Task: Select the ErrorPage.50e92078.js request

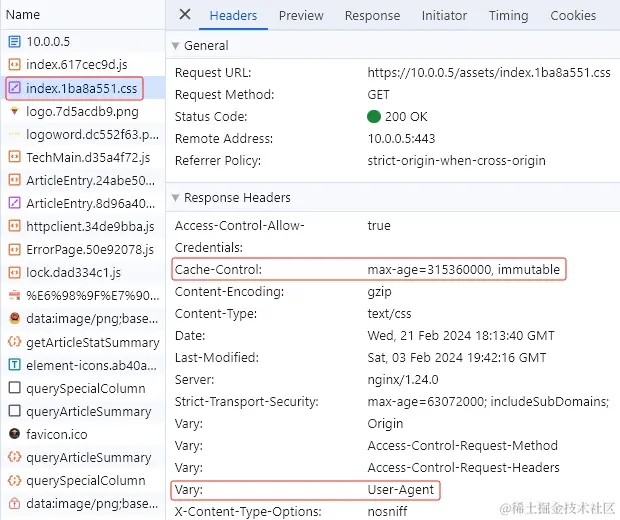Action: tap(90, 249)
